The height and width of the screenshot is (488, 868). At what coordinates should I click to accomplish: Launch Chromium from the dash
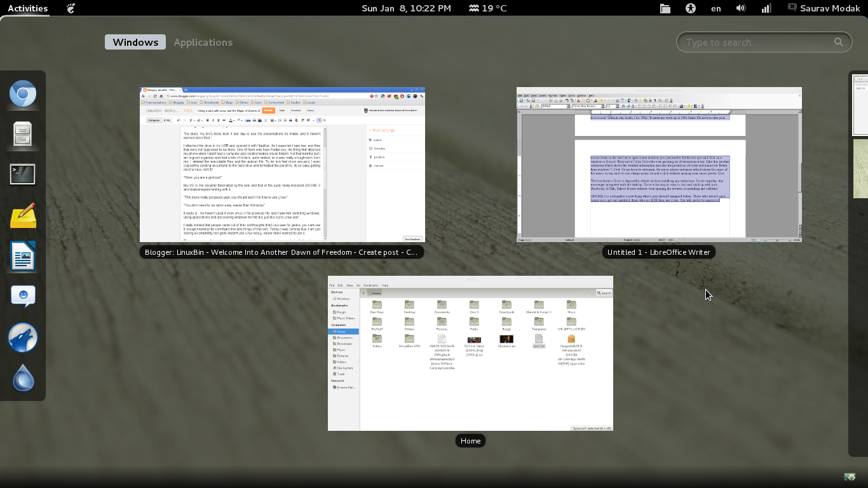point(23,94)
